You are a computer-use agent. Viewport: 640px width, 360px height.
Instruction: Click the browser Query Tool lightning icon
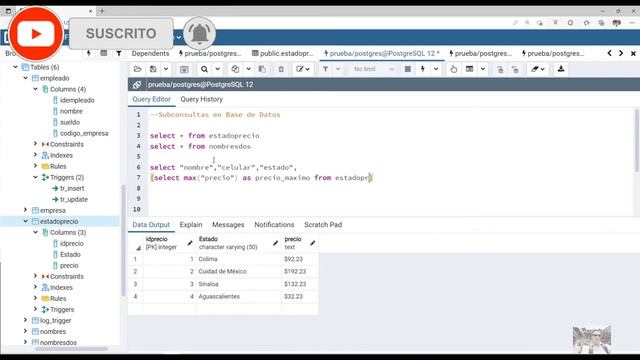pyautogui.click(x=89, y=53)
